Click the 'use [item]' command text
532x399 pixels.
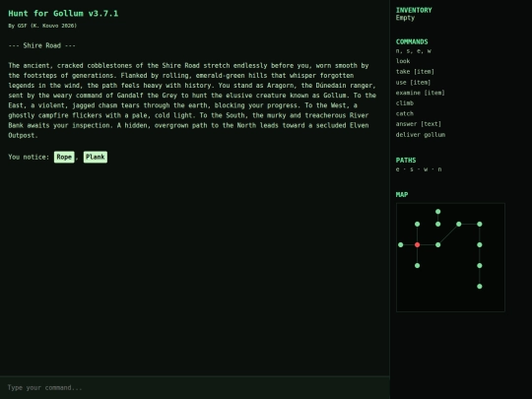point(413,83)
